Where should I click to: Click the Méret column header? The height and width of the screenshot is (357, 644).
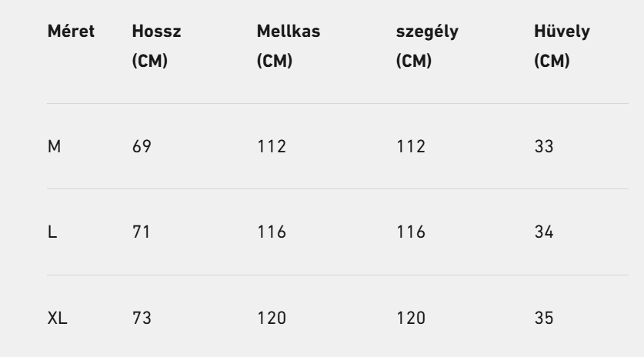pyautogui.click(x=71, y=32)
